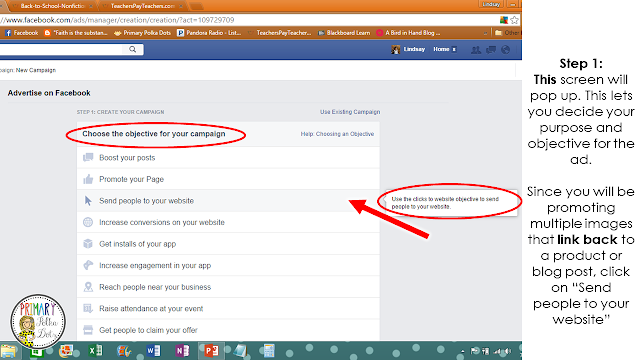
Task: Choose Reach people near your business
Action: [x=228, y=287]
